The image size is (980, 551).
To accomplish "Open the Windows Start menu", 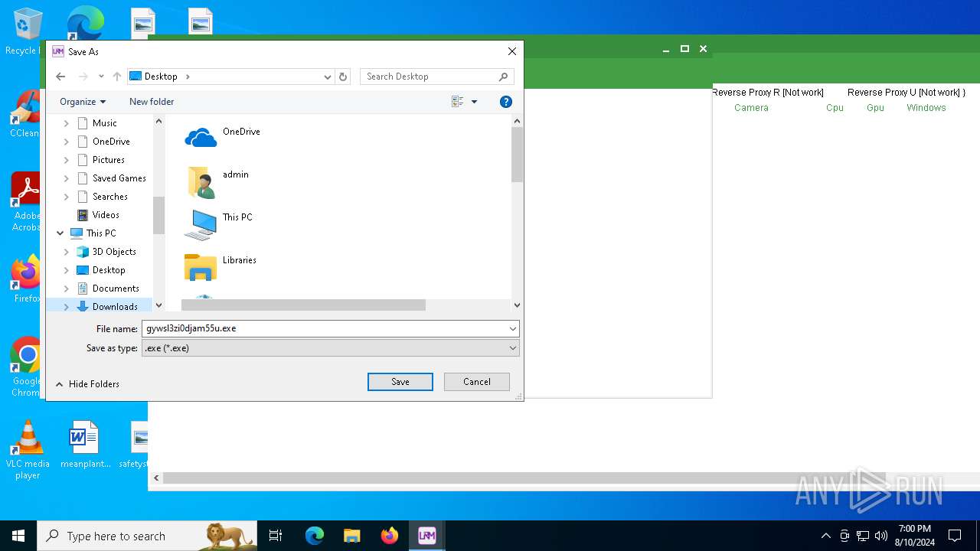I will (18, 536).
